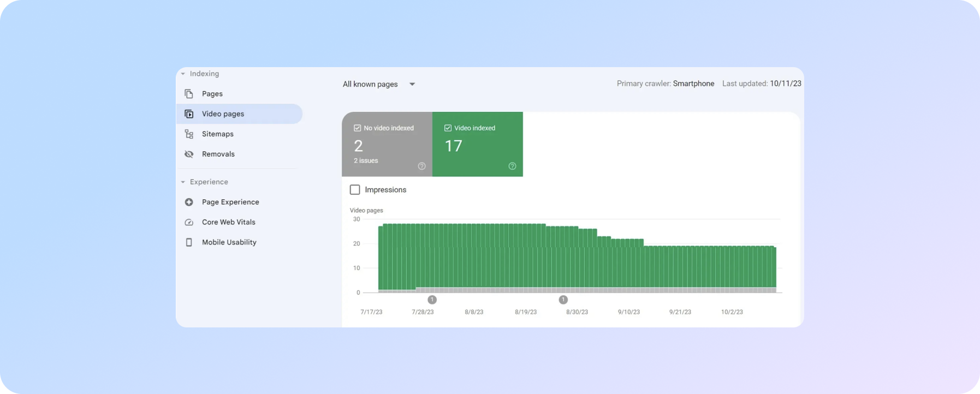Screen dimensions: 980x394
Task: Enable the Impressions checkbox
Action: 355,190
